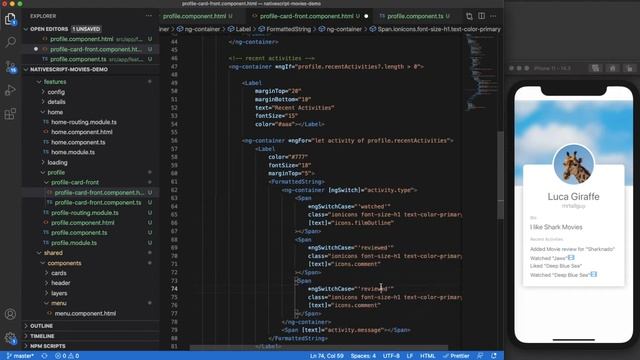Click the feedback icon in status bar
This screenshot has width=640, height=360.
480,356
